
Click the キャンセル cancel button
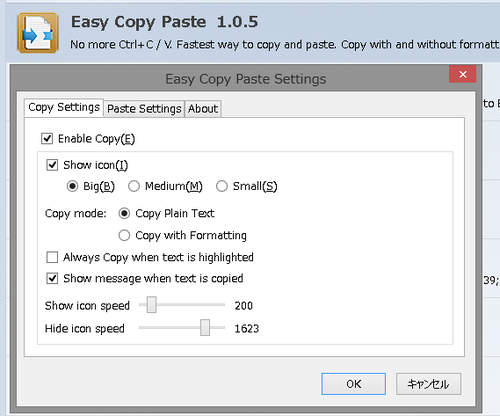tap(429, 384)
